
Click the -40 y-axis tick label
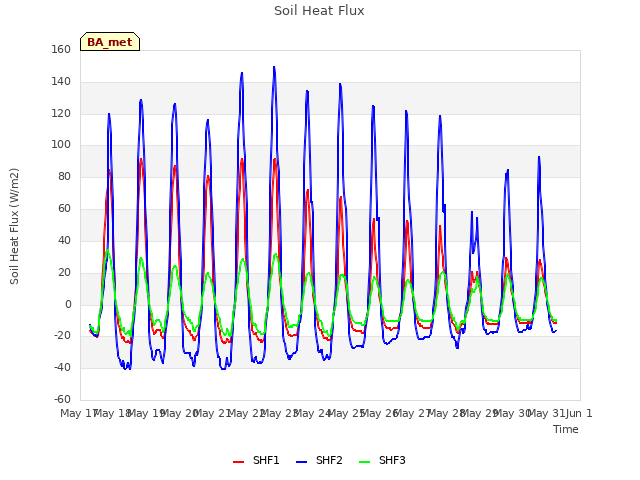pyautogui.click(x=62, y=367)
